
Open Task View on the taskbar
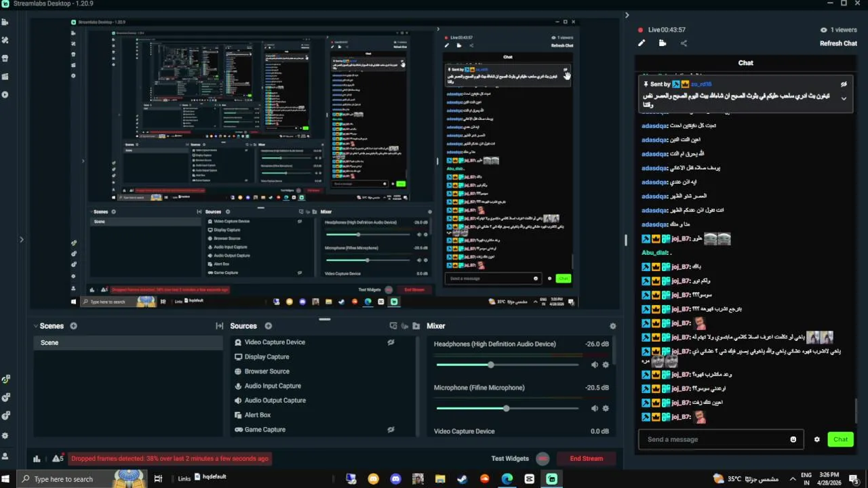coord(158,479)
